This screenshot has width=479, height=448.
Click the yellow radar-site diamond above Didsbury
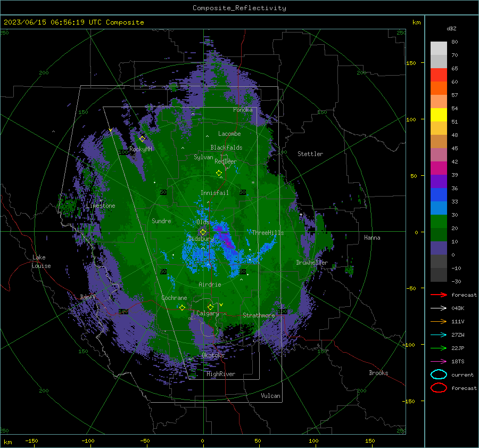tap(203, 232)
